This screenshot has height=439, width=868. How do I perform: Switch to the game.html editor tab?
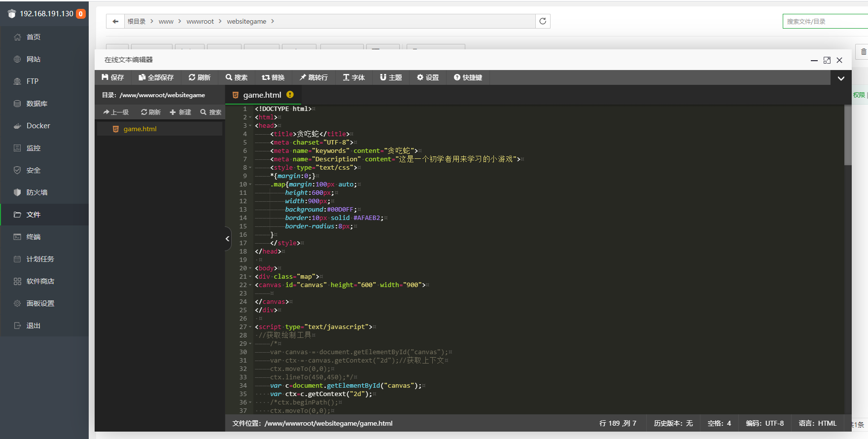(x=262, y=95)
